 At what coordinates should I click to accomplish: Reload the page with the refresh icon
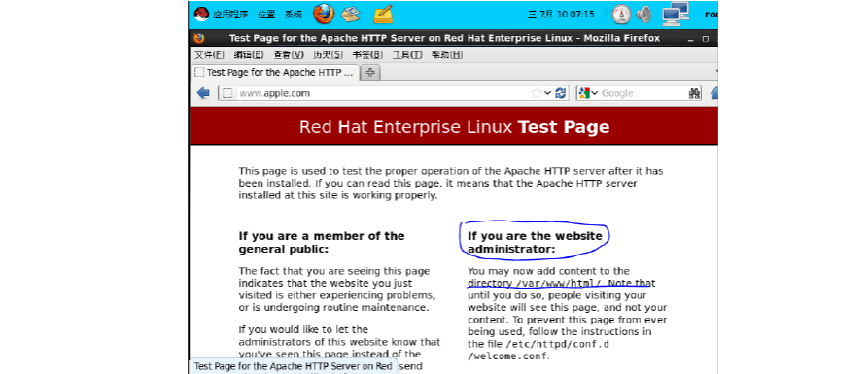click(561, 93)
